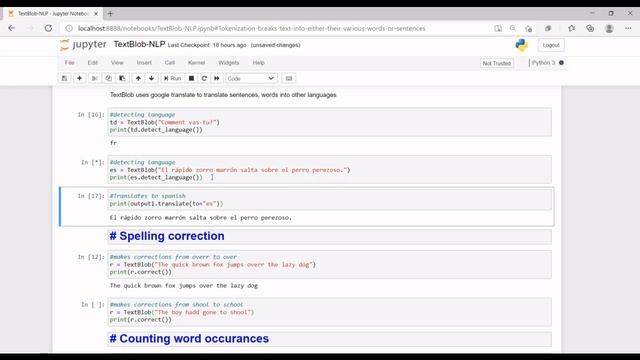View site information icon in address bar

[x=69, y=28]
